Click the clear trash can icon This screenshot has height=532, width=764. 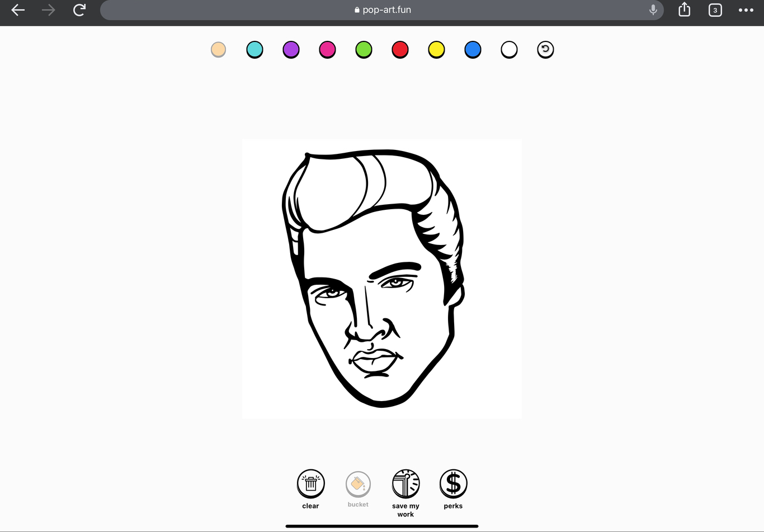tap(310, 483)
